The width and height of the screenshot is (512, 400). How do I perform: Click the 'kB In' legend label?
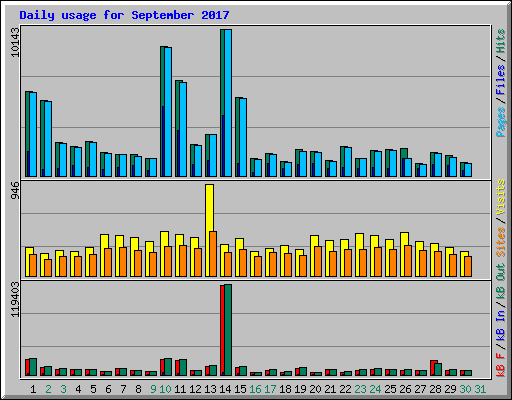point(500,325)
